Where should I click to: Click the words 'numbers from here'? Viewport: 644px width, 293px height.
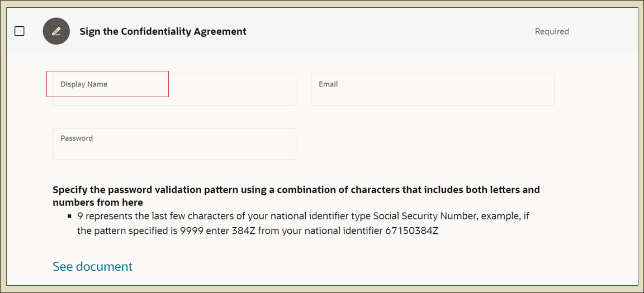click(98, 203)
